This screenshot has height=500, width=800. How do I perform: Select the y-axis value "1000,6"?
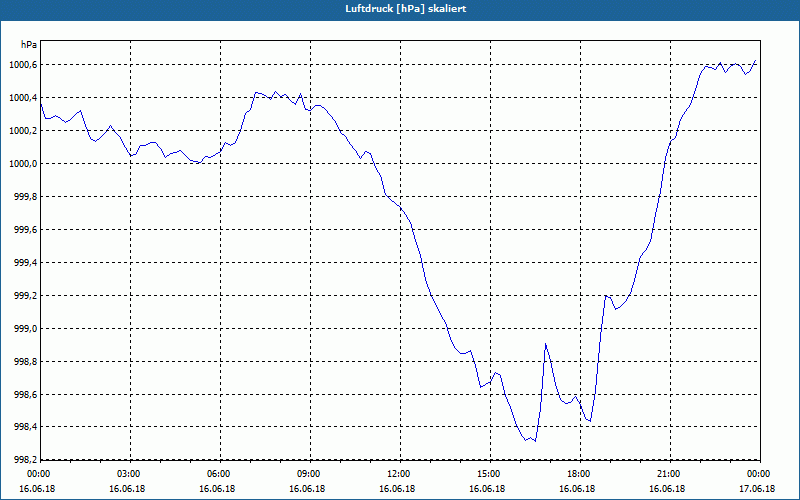coord(25,64)
